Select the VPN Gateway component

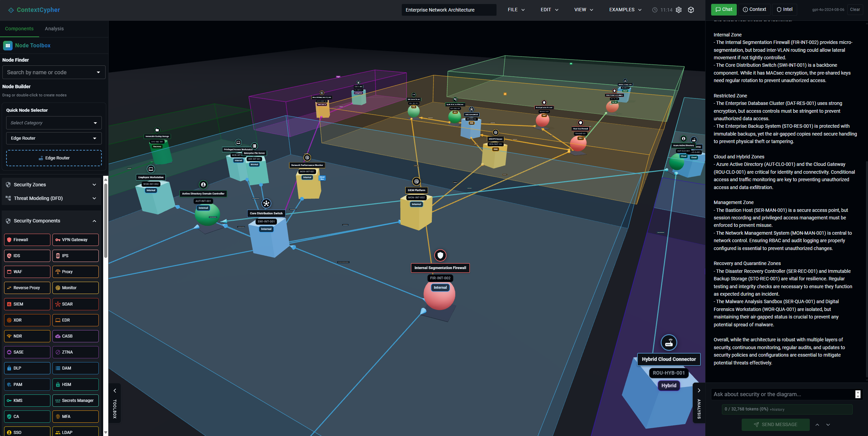pos(75,239)
